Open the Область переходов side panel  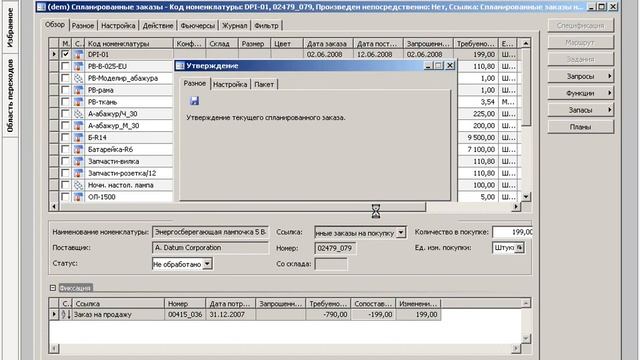point(10,96)
